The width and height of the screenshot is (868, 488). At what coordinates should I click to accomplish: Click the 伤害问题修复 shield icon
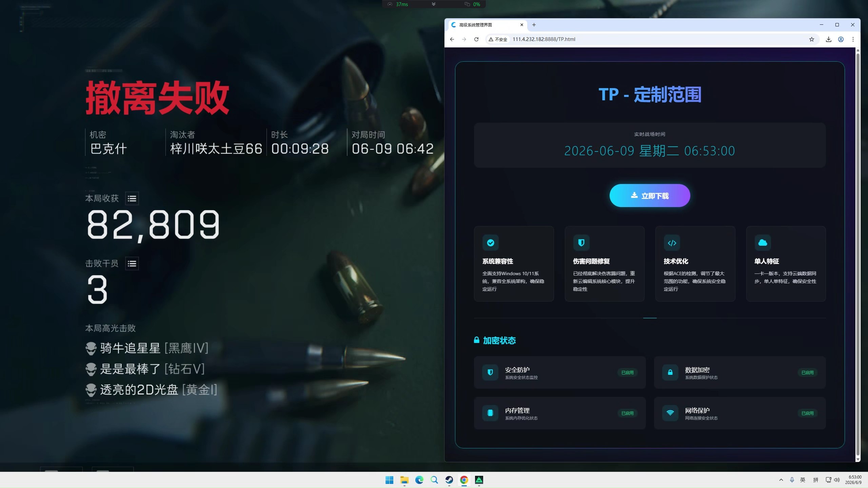[581, 243]
